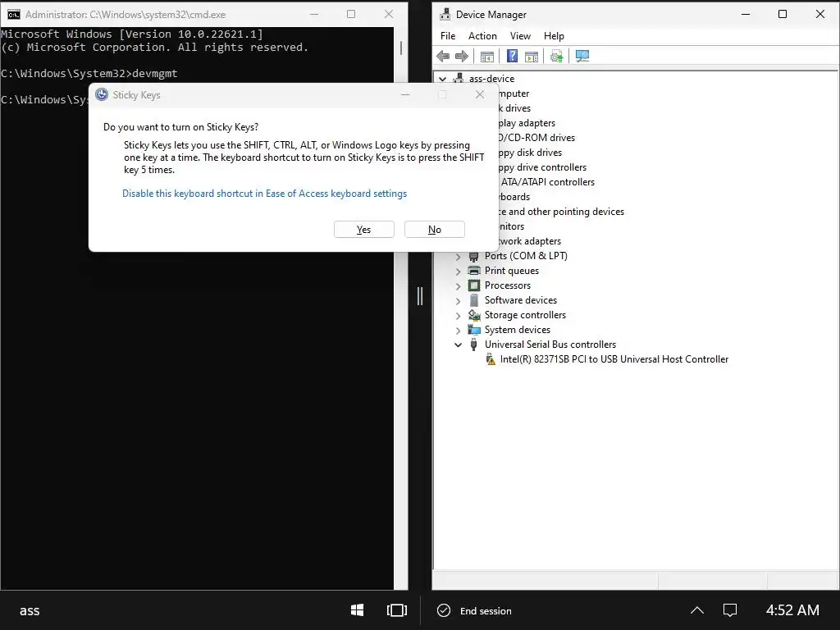840x630 pixels.
Task: Collapse the ass-device root node
Action: tap(442, 79)
